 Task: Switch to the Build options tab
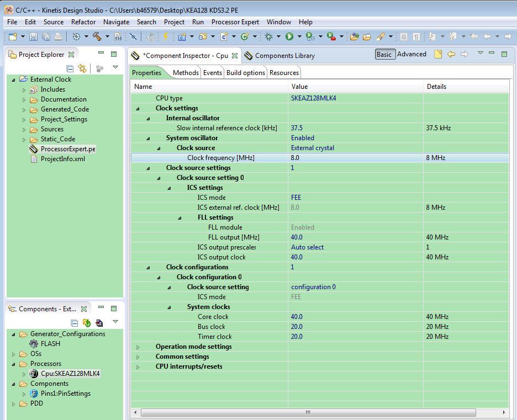(x=245, y=72)
